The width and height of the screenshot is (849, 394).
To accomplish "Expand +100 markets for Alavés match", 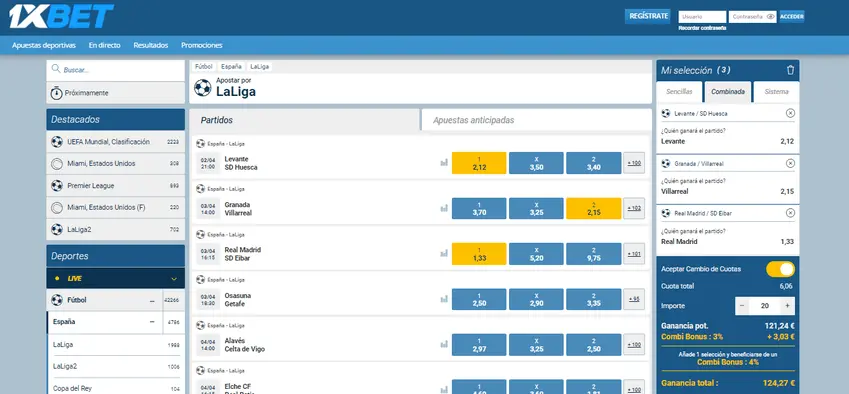I will click(x=634, y=345).
